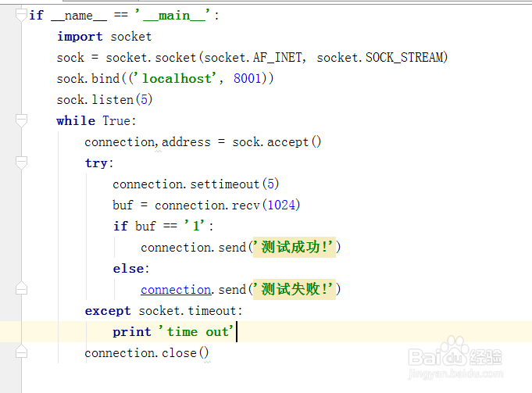Viewport: 532px width, 393px height.
Task: Click the 'localhost' string in sock.bind
Action: 175,78
